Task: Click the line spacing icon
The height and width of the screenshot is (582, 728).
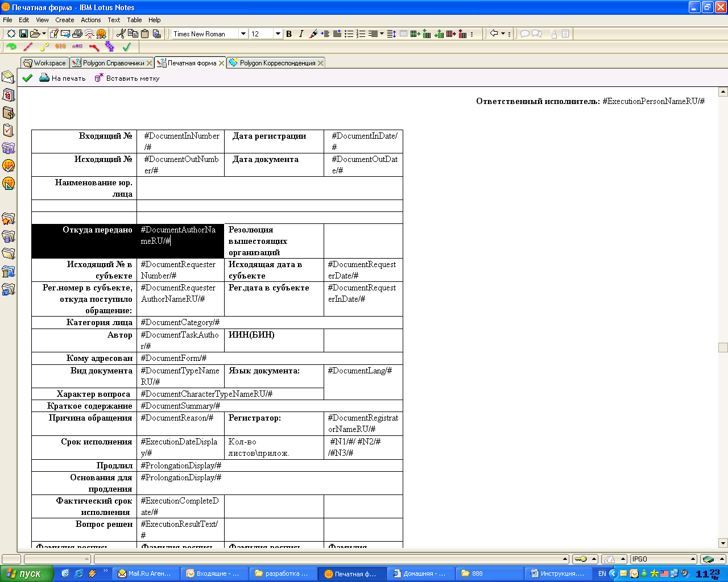Action: click(x=391, y=34)
